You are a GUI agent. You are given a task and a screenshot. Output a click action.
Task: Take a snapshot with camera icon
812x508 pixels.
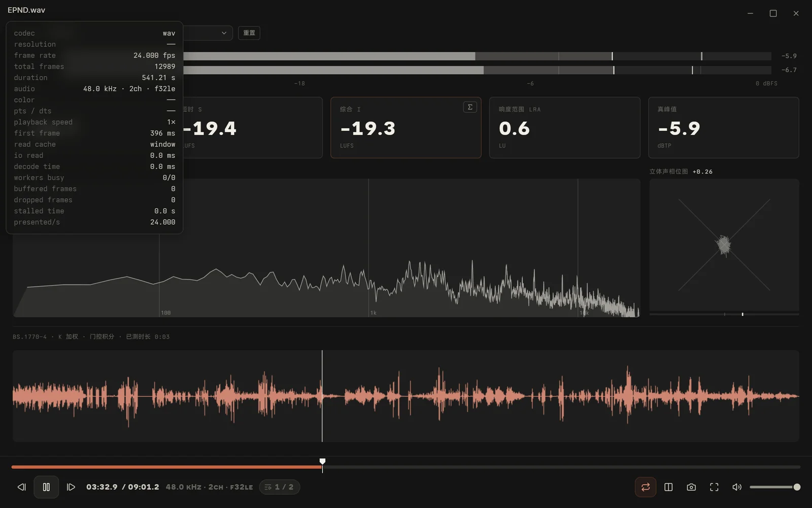click(x=691, y=487)
